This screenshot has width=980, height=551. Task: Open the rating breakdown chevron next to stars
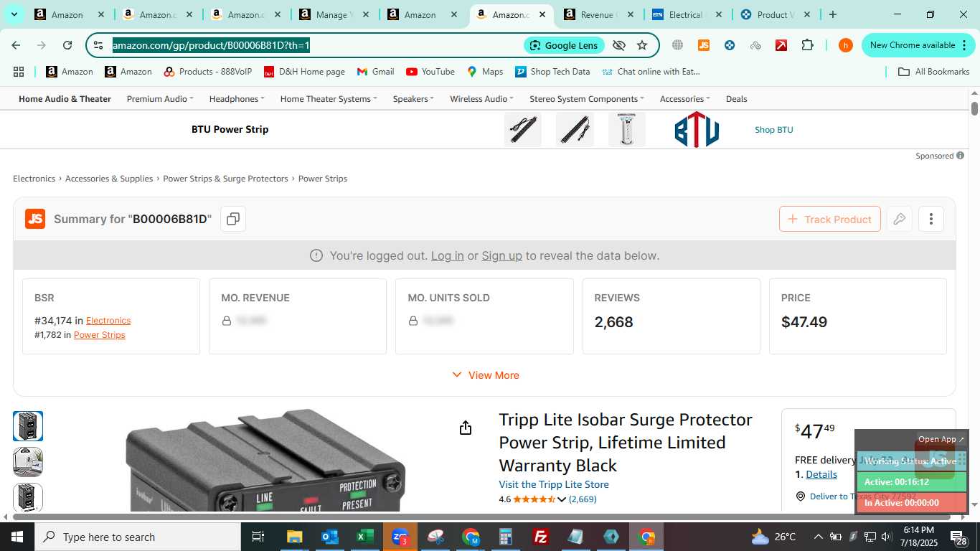[x=562, y=499]
